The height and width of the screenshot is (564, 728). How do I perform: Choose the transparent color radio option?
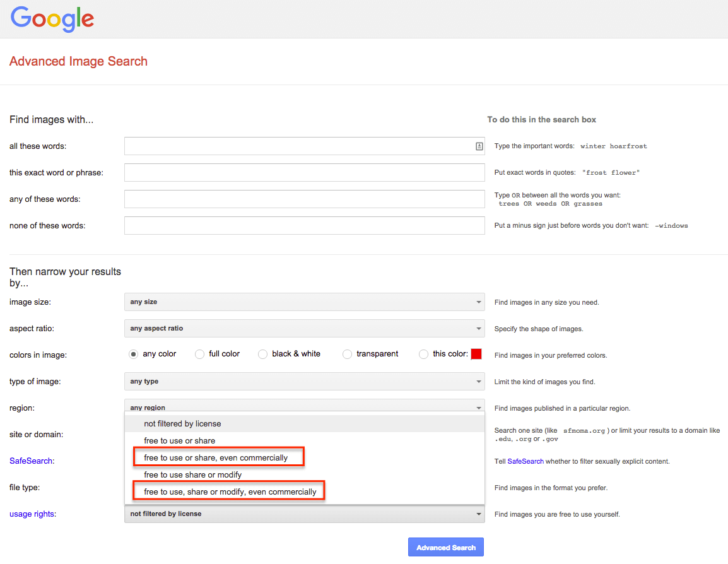(x=348, y=354)
